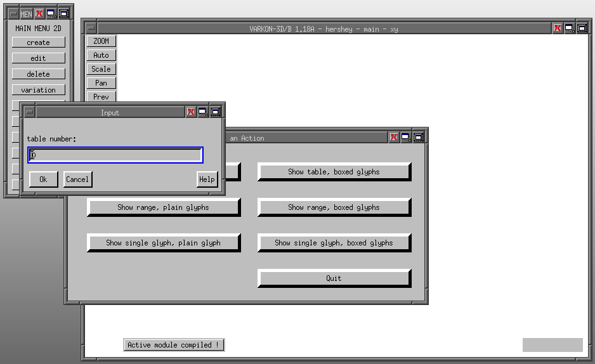Open the edit menu entry
This screenshot has width=595, height=364.
coord(38,58)
